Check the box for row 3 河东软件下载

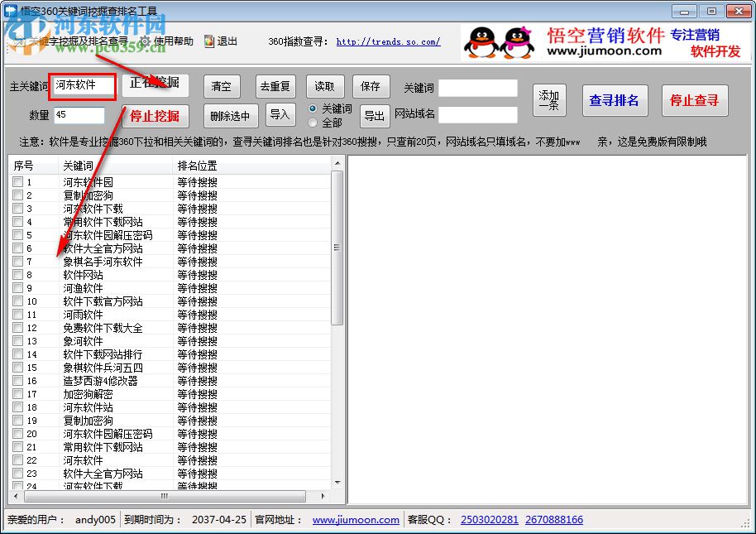tap(18, 209)
